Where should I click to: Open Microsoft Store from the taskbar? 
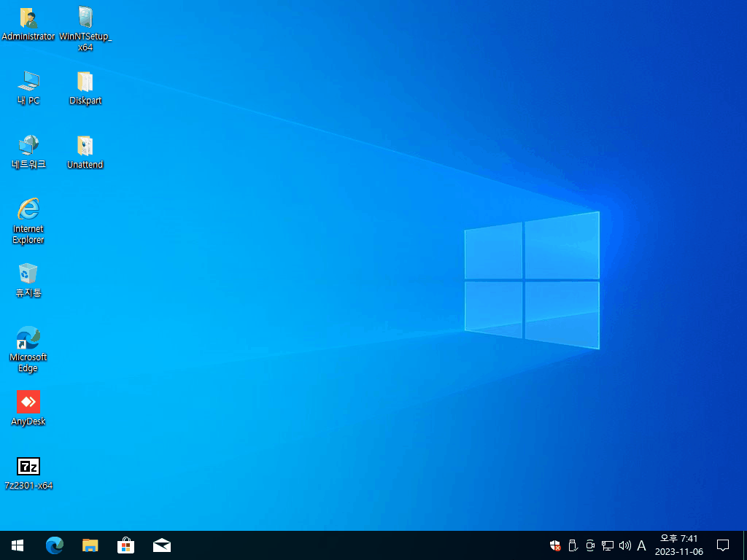pyautogui.click(x=125, y=545)
